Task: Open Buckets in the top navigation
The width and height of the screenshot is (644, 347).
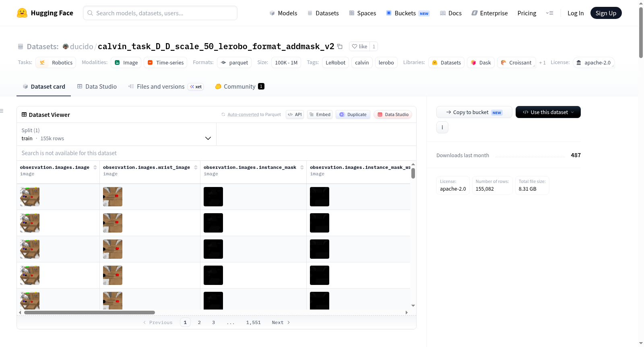Action: point(408,13)
